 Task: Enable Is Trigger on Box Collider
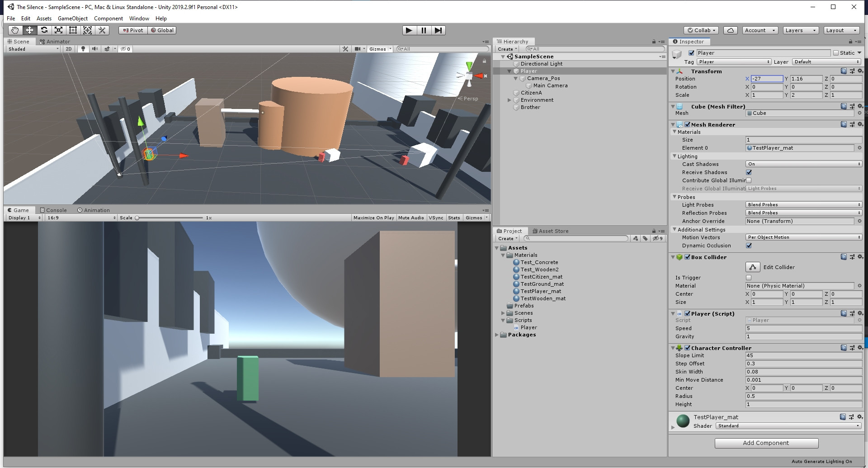[749, 278]
